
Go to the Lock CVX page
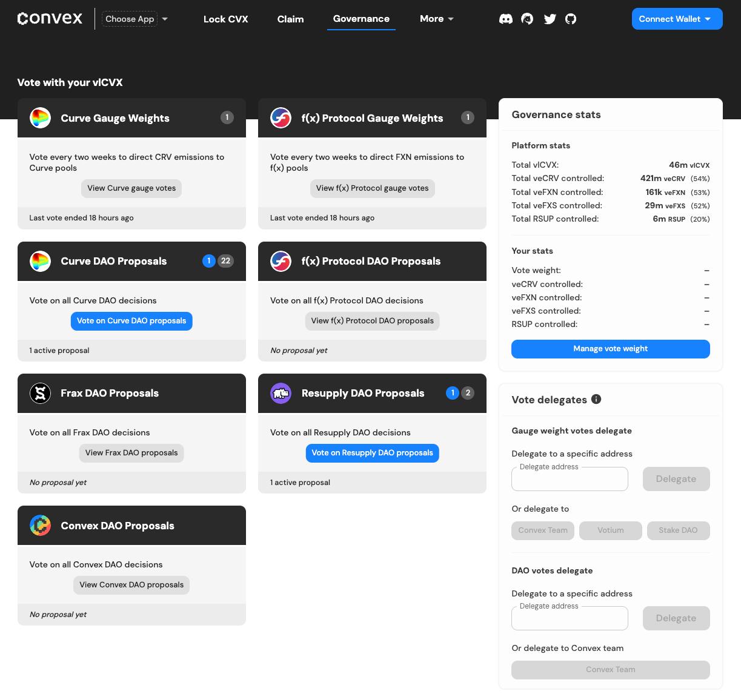pos(225,19)
